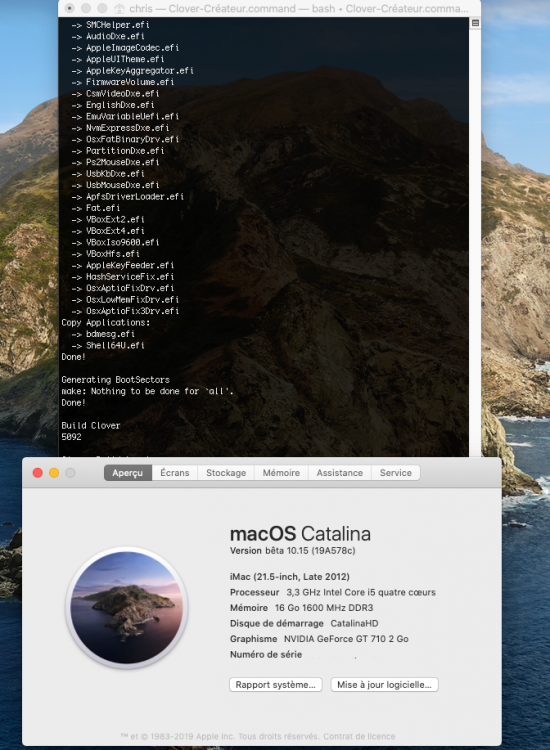Click the FirmwareVolume.efi line in Terminal

click(x=123, y=82)
